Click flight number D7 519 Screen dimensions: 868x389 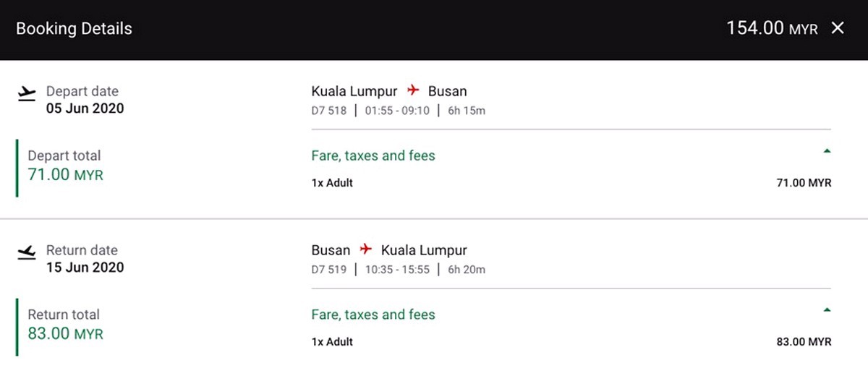tap(329, 270)
